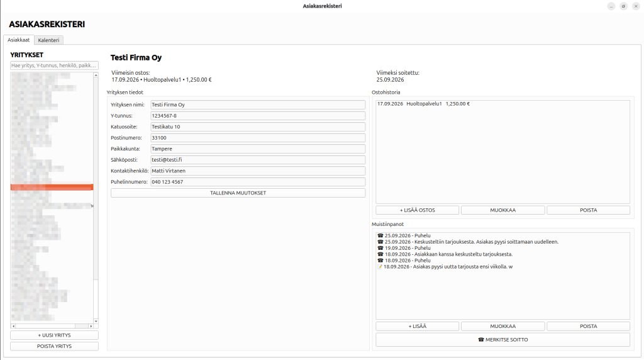
Task: Click MUOKKAA under purchase history
Action: point(502,210)
